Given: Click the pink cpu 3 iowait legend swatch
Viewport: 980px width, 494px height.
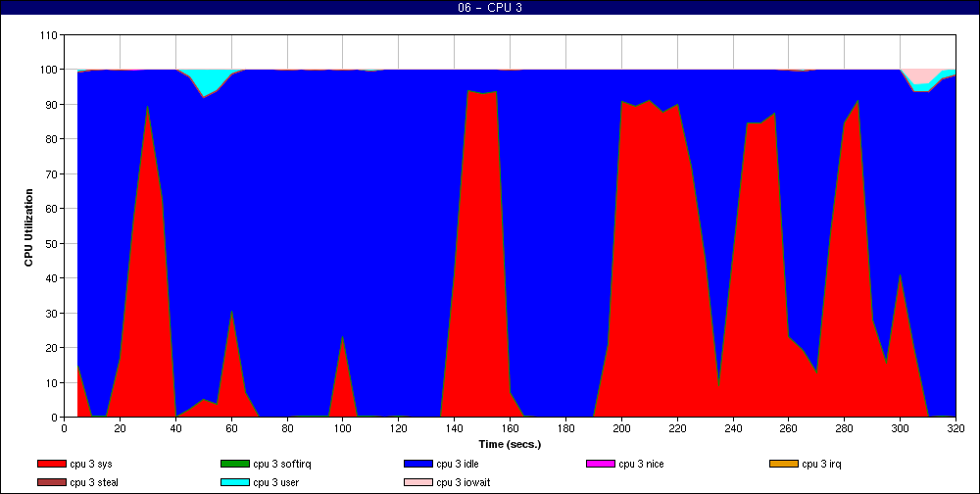Looking at the screenshot, I should click(418, 482).
